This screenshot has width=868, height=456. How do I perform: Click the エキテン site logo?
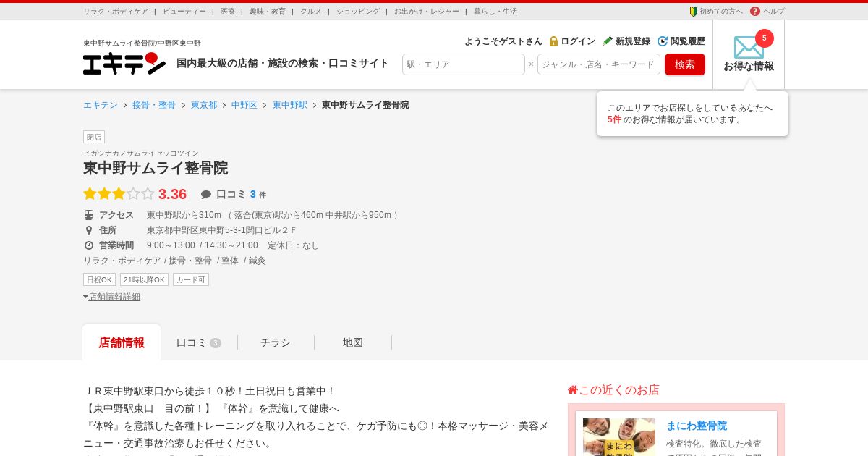[x=124, y=64]
